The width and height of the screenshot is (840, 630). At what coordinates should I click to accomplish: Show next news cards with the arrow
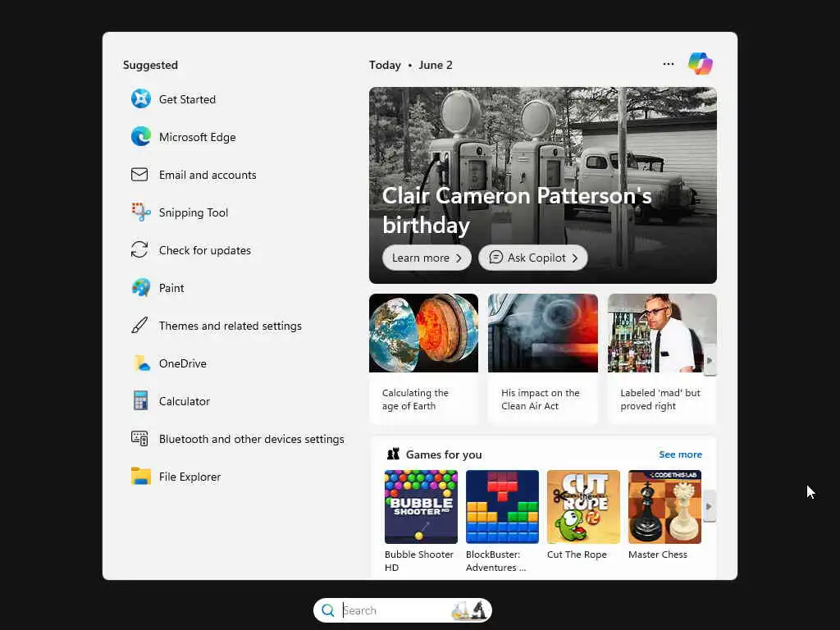point(710,361)
